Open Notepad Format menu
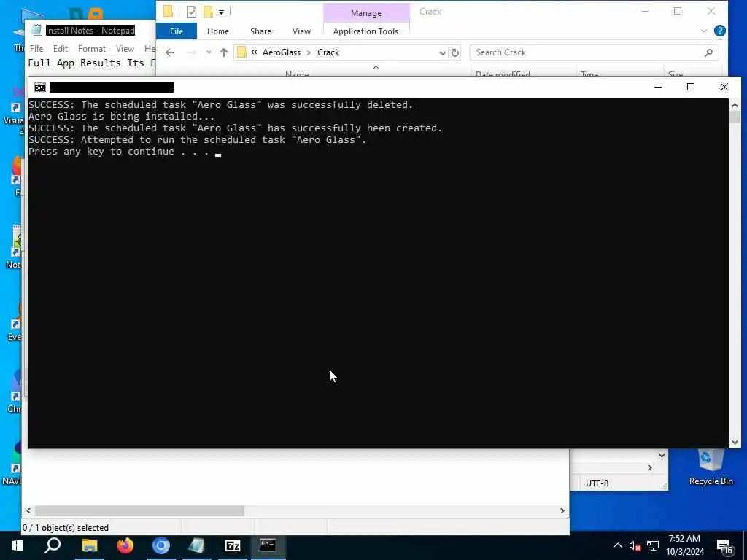This screenshot has width=747, height=560. point(92,49)
